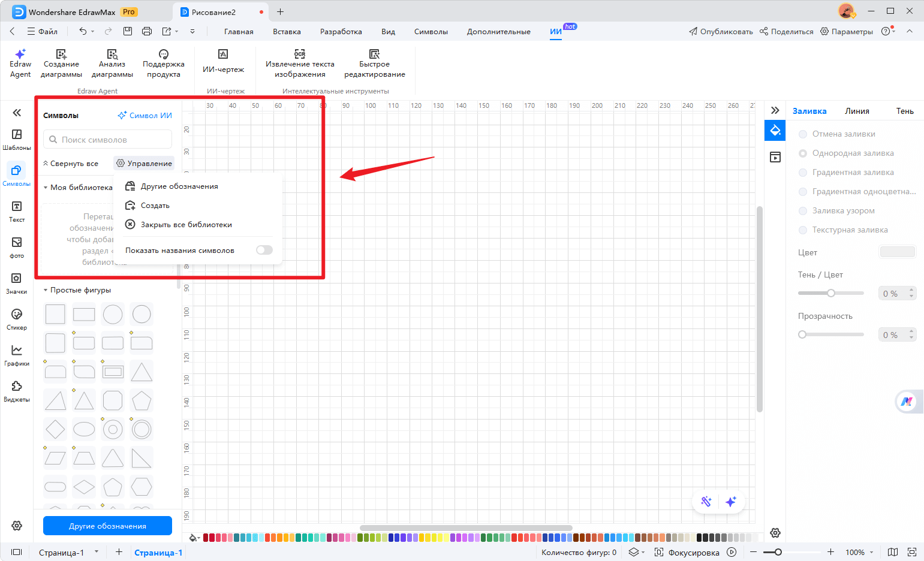The width and height of the screenshot is (924, 561).
Task: Open the Управление dropdown
Action: (144, 164)
